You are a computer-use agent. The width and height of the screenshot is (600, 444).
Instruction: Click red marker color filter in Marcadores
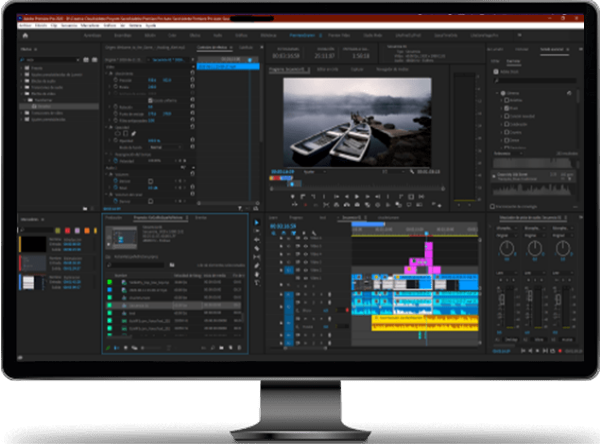pyautogui.click(x=67, y=230)
